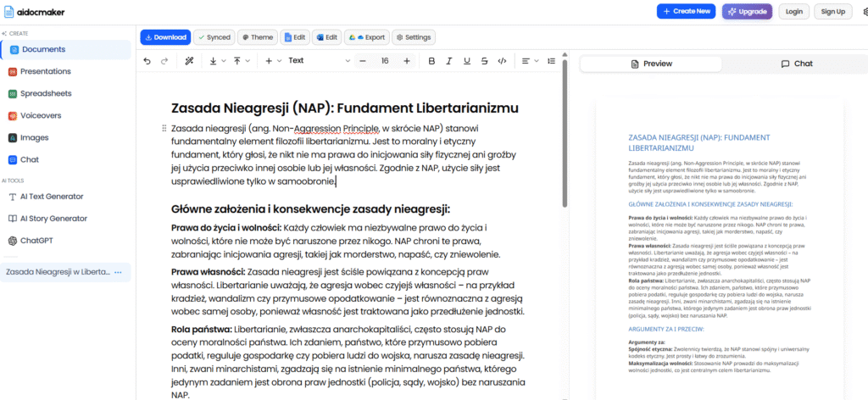Viewport: 868px width, 400px height.
Task: Open ChatGPT tool in sidebar
Action: pyautogui.click(x=66, y=241)
